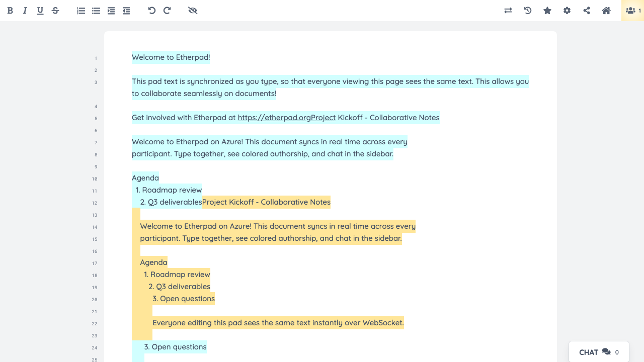Open the timeslider history view

pos(528,11)
